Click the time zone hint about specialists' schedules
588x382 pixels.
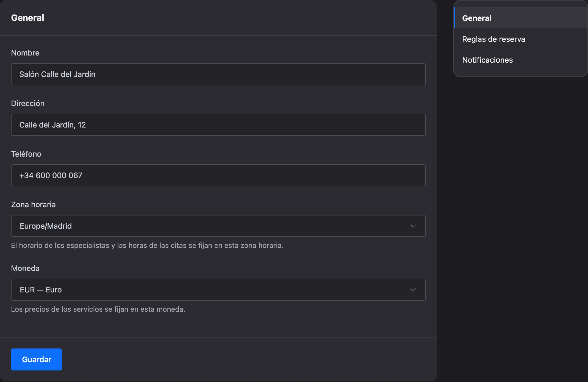[147, 245]
